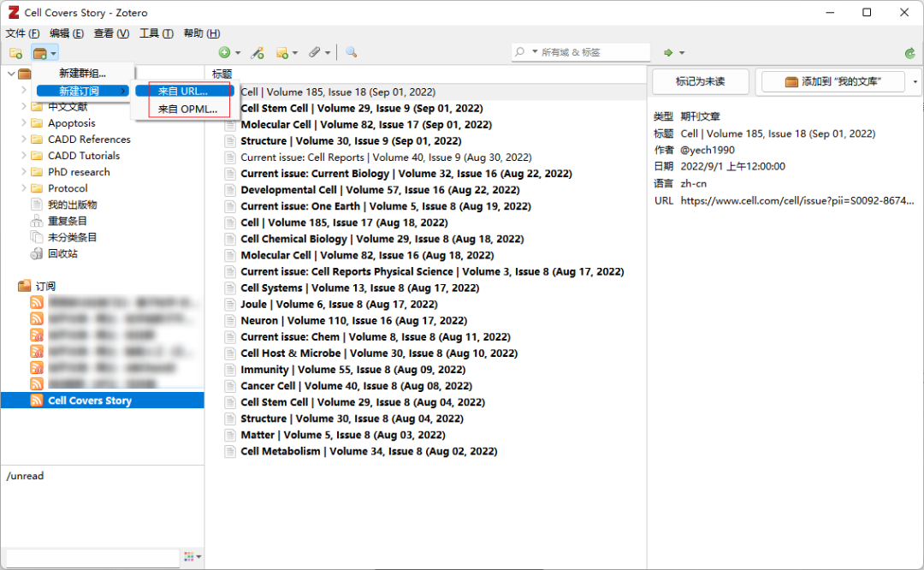Open the Apoptosis collection folder
This screenshot has height=570, width=924.
[x=71, y=123]
